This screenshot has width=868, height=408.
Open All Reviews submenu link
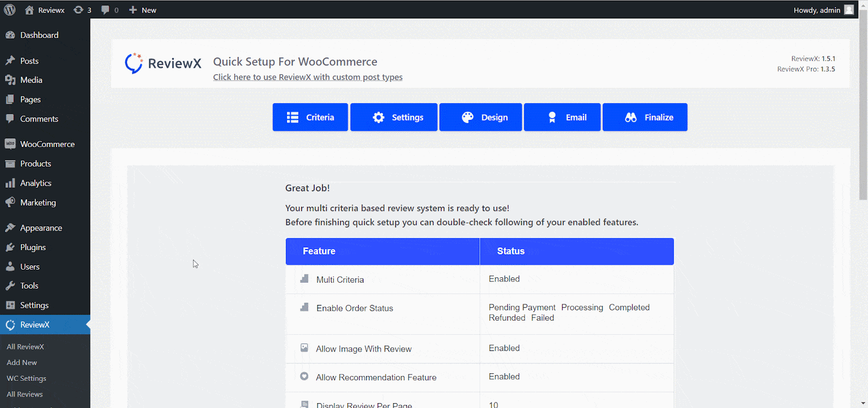[24, 394]
